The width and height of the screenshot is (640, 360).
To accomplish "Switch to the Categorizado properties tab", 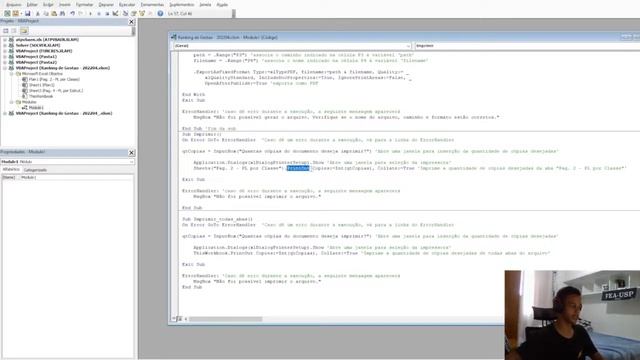I will pyautogui.click(x=35, y=170).
